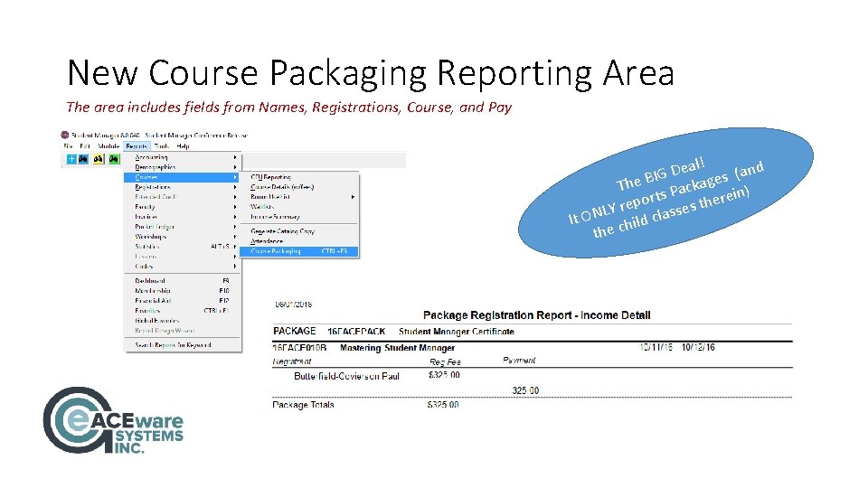The image size is (868, 488).
Task: Choose CEU Reporting in Courses submenu
Action: click(x=270, y=177)
